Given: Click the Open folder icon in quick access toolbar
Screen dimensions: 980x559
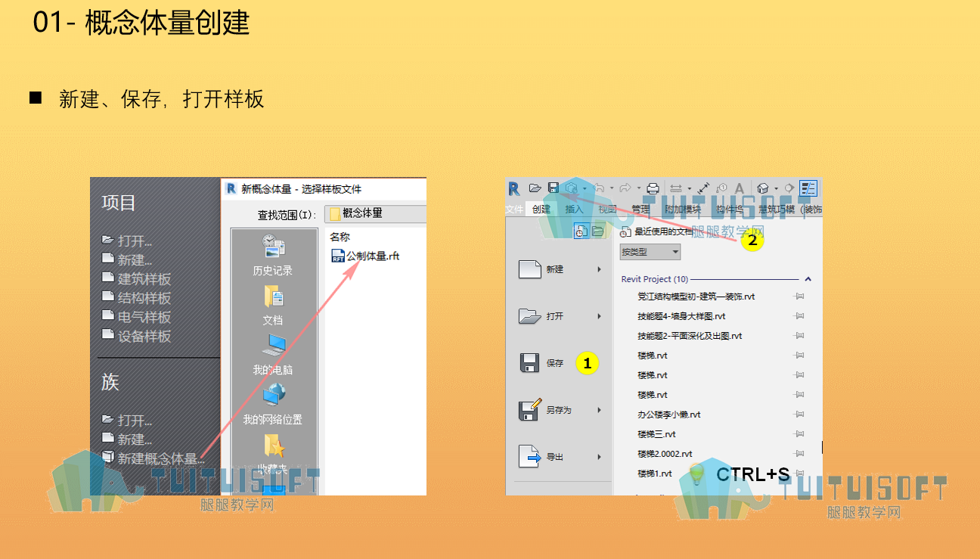Looking at the screenshot, I should click(x=535, y=188).
